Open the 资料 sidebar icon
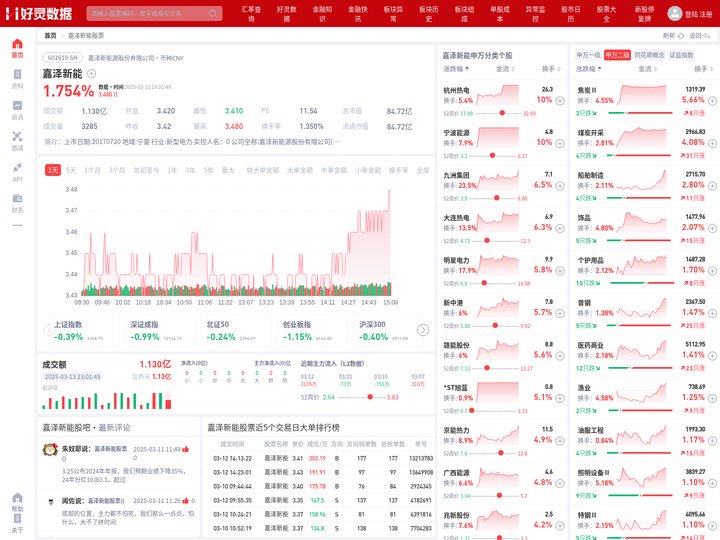The height and width of the screenshot is (540, 720). (17, 79)
